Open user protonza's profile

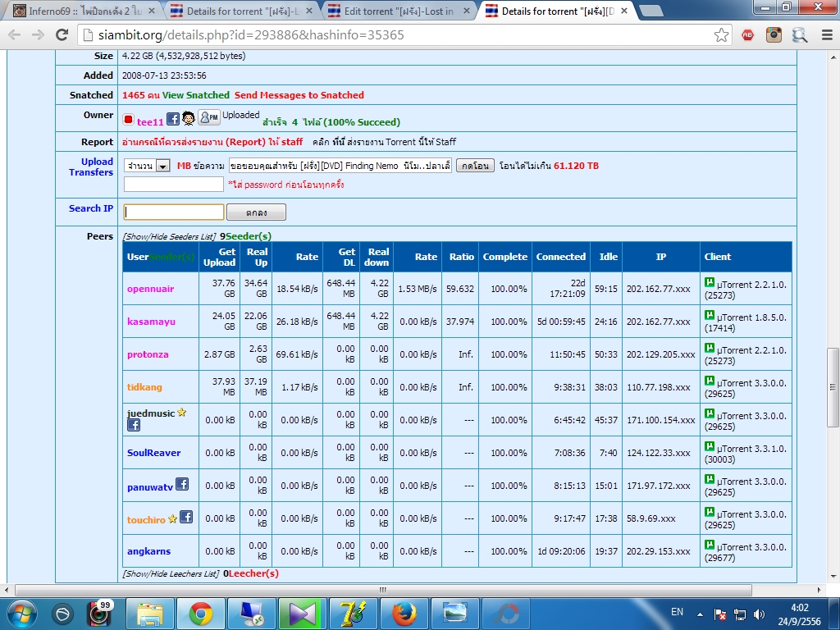click(x=148, y=354)
